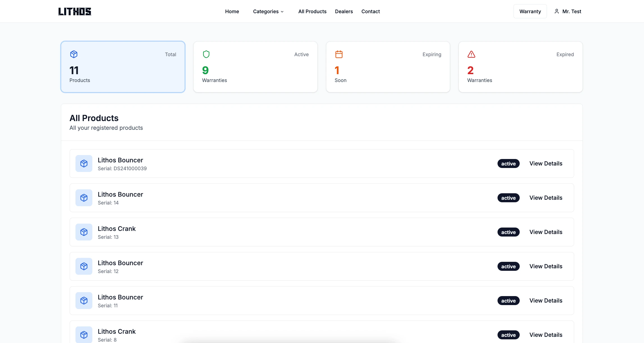
Task: Click the LITHOS logo in the top left
Action: tap(74, 12)
